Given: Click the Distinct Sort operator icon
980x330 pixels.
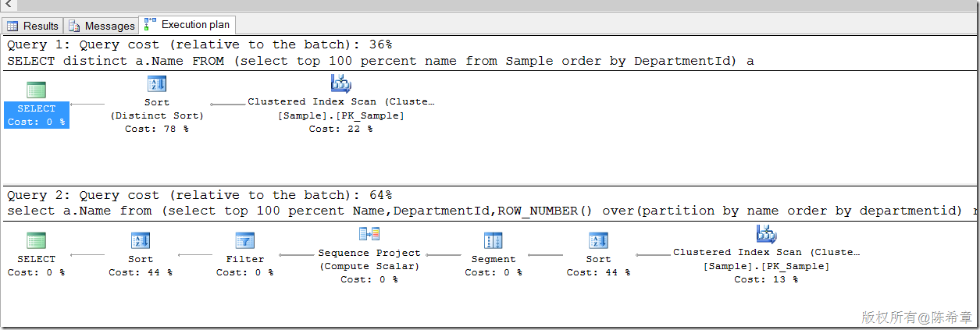Looking at the screenshot, I should (x=157, y=84).
